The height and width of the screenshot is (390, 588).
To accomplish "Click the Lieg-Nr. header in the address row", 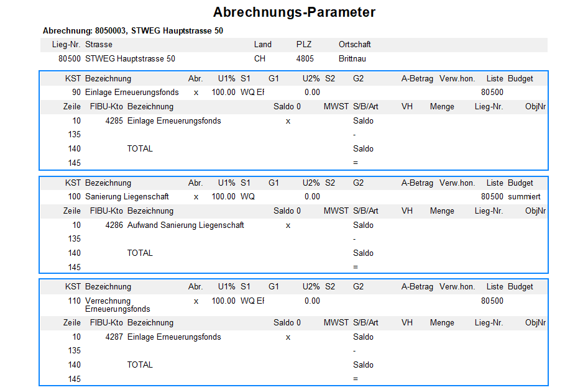I will (66, 45).
